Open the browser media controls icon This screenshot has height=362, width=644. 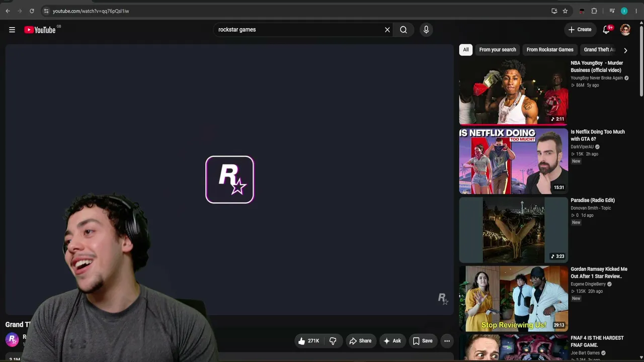pyautogui.click(x=612, y=11)
